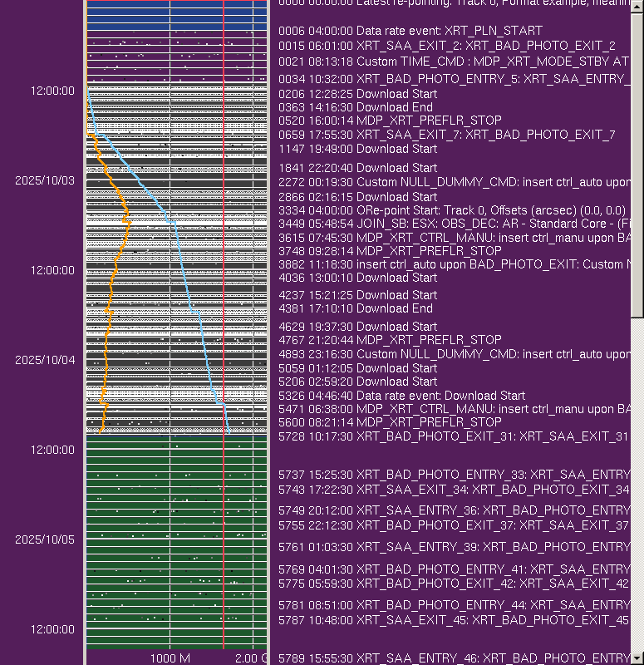Screen dimensions: 644x665
Task: Click the 0520 MDP_XRT_PREFLR_STOP event
Action: pos(390,121)
